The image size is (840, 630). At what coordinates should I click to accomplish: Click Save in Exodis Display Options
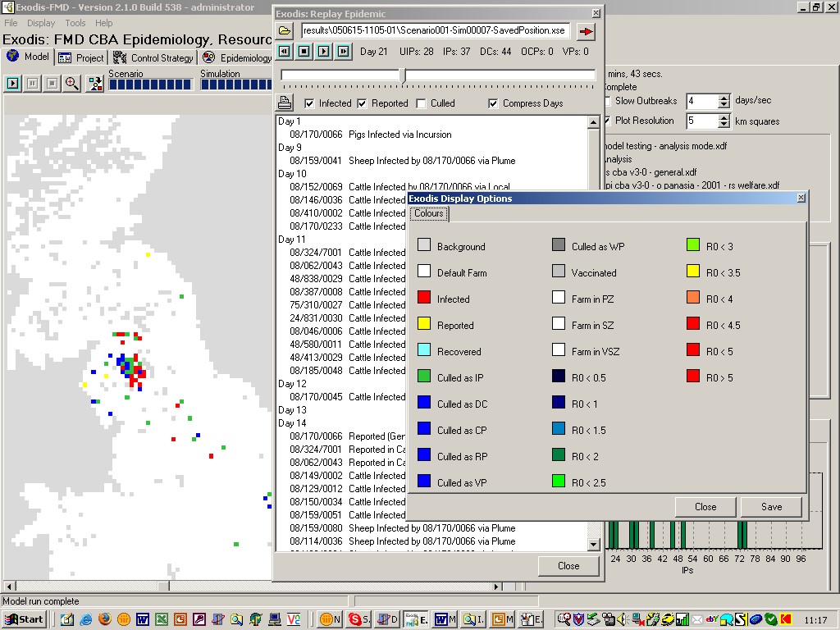771,507
